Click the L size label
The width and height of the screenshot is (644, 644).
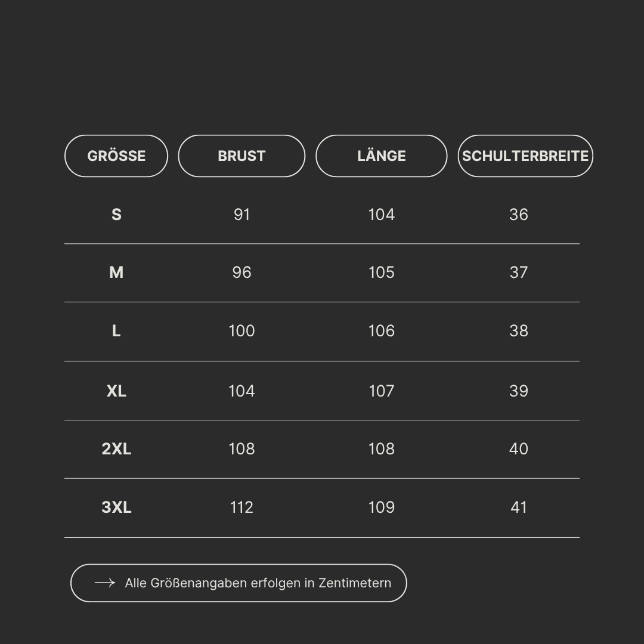[x=116, y=331]
